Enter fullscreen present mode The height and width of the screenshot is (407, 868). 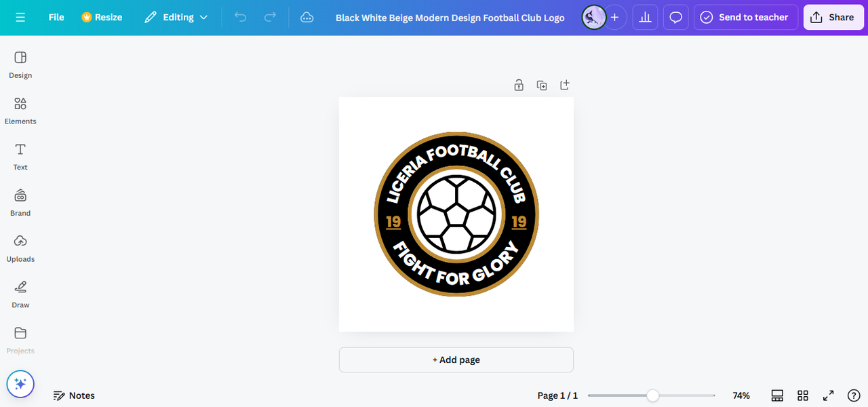coord(828,395)
